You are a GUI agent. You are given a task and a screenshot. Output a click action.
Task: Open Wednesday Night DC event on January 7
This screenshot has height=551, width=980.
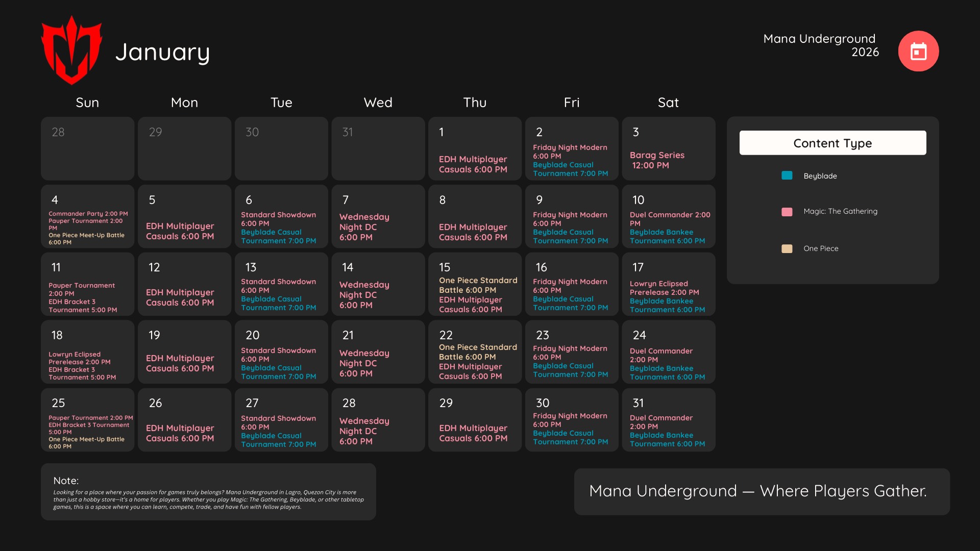(364, 227)
